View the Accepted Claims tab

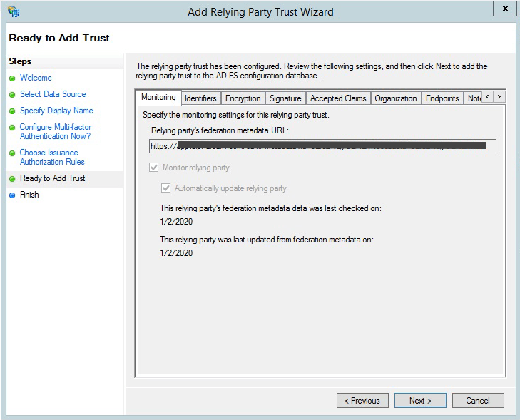pyautogui.click(x=338, y=98)
